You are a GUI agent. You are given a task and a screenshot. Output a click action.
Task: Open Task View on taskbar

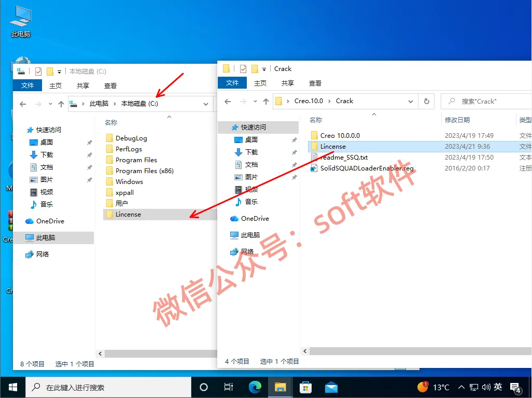pos(228,387)
